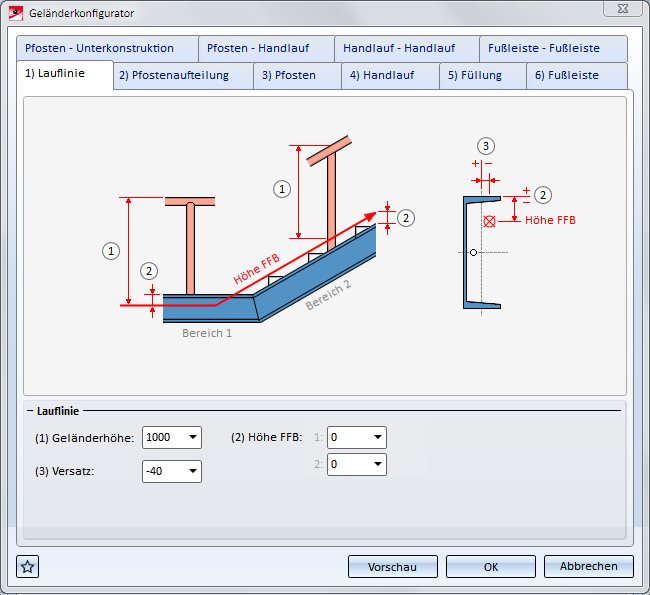The height and width of the screenshot is (595, 650).
Task: Open the 5) Füllung tab
Action: click(x=483, y=75)
